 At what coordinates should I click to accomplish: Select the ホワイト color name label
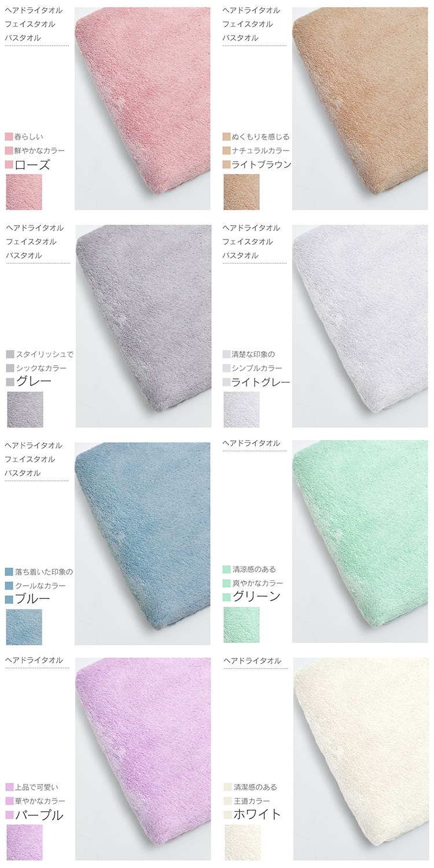(x=256, y=814)
